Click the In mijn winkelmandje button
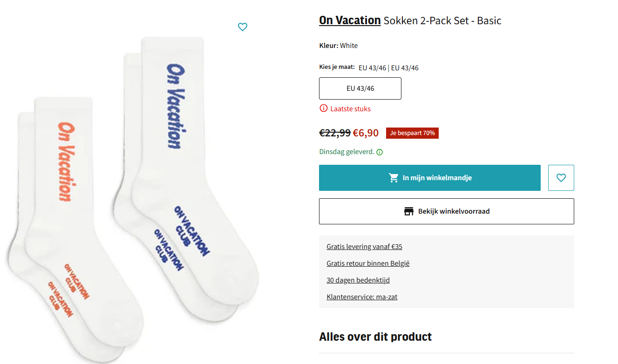Image resolution: width=618 pixels, height=364 pixels. click(x=429, y=177)
